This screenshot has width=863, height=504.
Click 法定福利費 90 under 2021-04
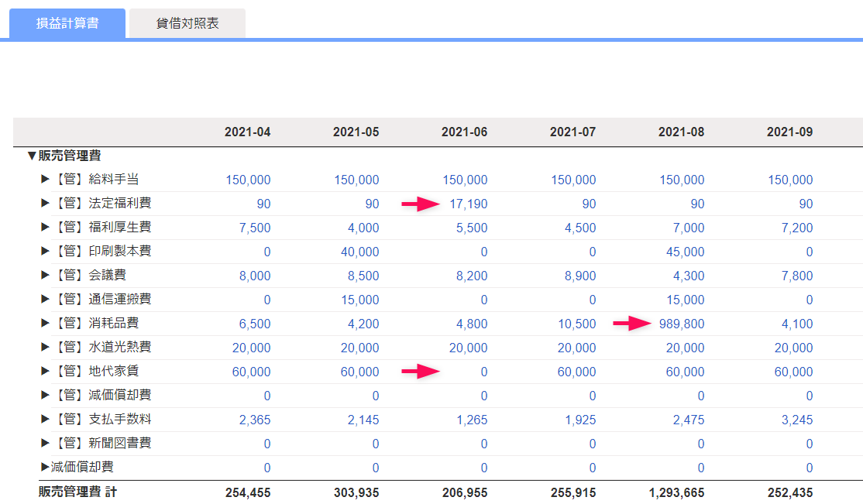point(263,204)
